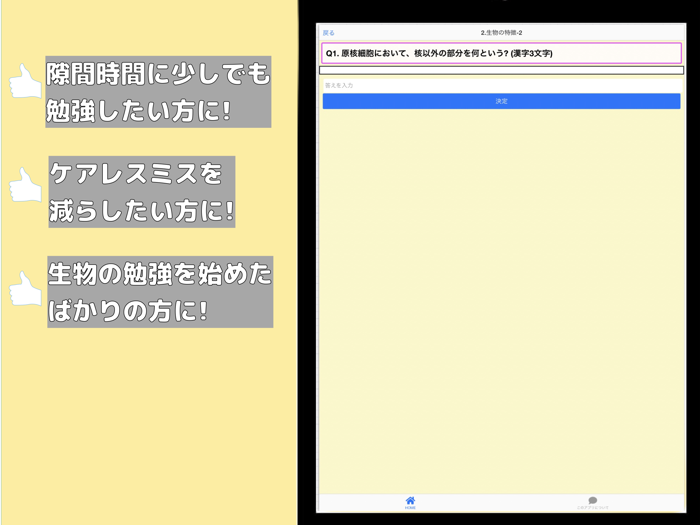
Task: Tap the 戻る back link
Action: click(329, 33)
